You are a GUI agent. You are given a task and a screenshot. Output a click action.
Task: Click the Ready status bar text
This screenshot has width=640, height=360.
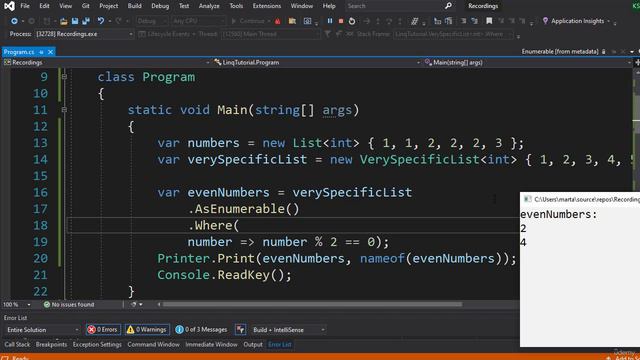(20, 358)
